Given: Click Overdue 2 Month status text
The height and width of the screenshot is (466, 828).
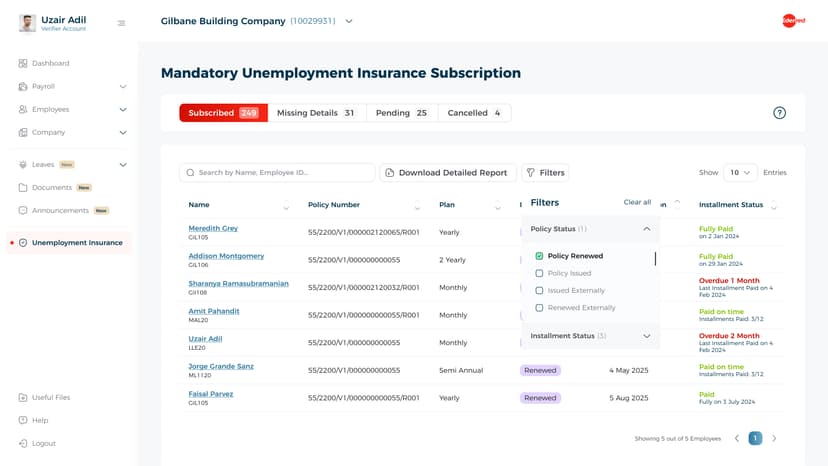Looking at the screenshot, I should [729, 335].
